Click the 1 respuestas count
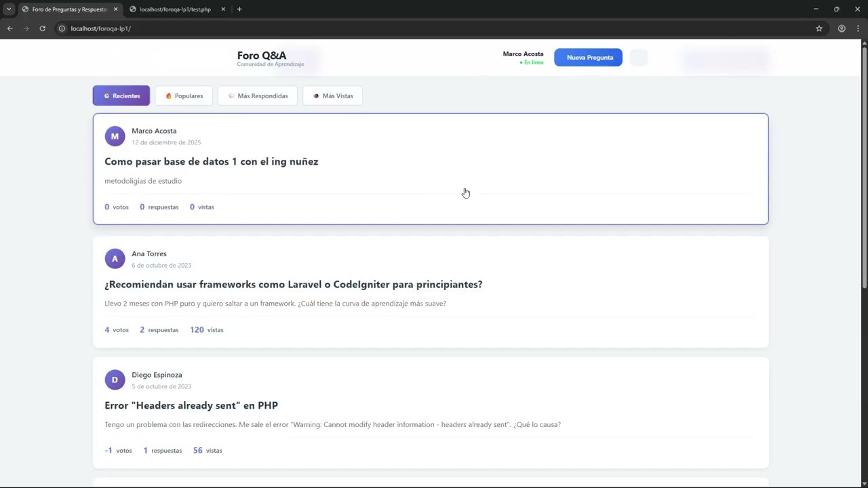This screenshot has height=488, width=868. pos(163,450)
